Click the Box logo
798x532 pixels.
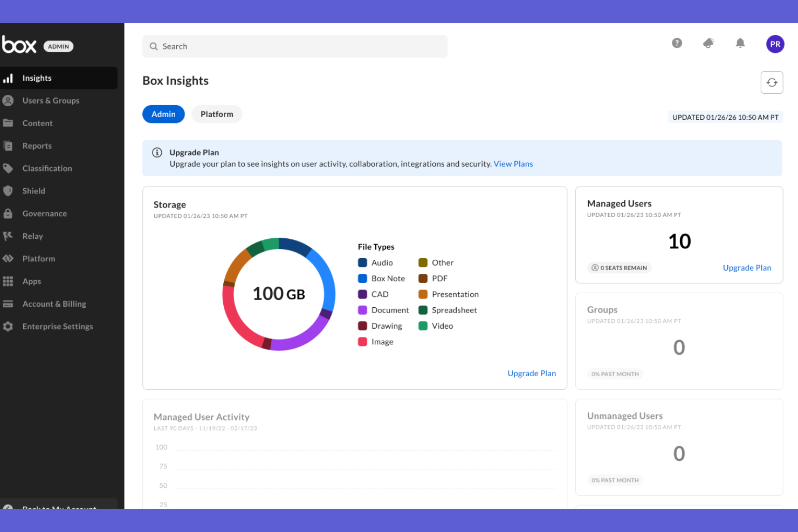(19, 45)
